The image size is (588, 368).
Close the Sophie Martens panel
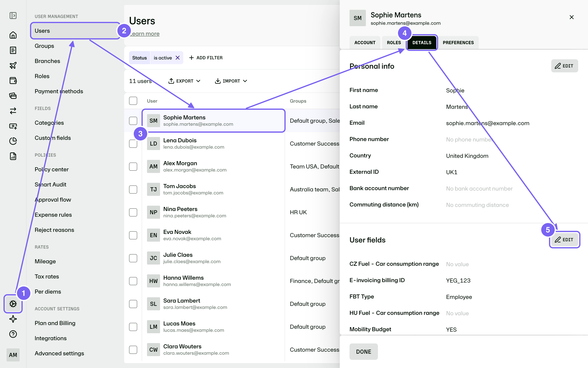click(571, 17)
